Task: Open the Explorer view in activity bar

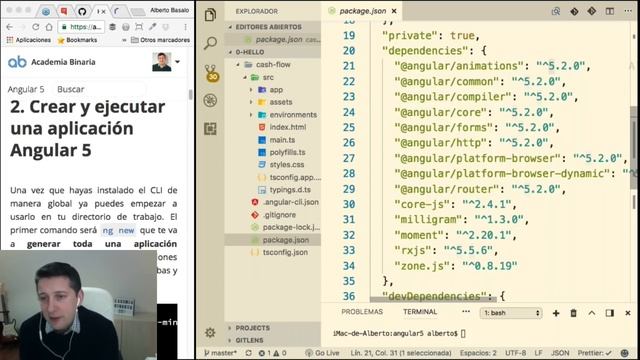Action: [x=210, y=15]
